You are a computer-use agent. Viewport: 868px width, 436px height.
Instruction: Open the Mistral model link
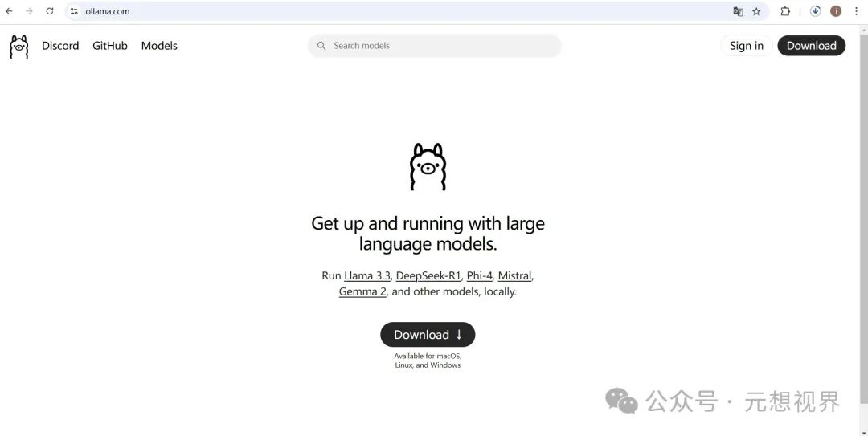point(515,275)
